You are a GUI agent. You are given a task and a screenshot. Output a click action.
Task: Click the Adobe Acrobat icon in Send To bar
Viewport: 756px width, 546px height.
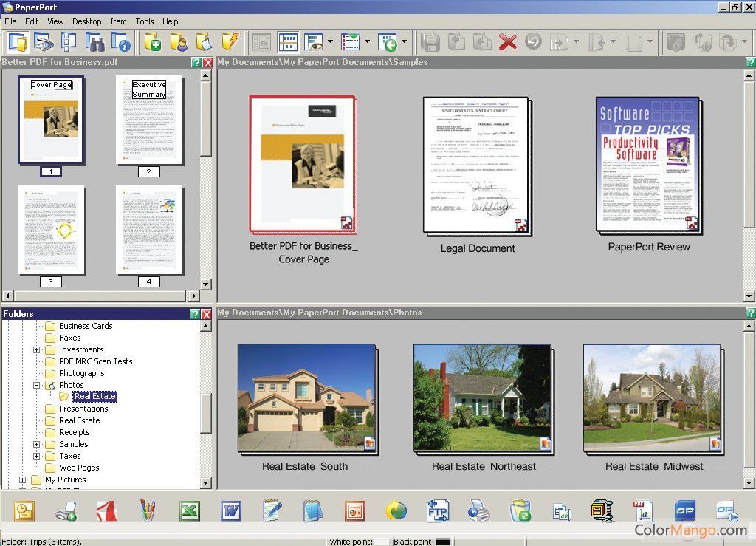point(107,511)
